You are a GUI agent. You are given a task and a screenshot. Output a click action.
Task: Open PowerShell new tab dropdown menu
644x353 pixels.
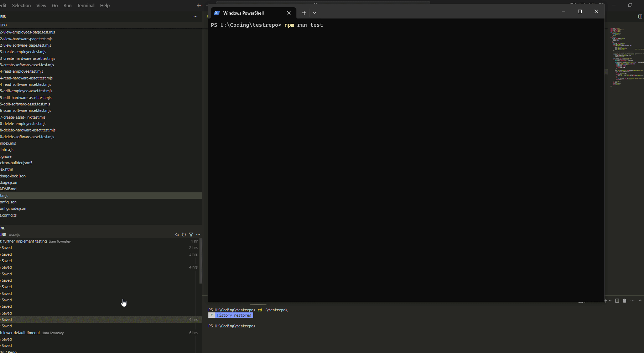(315, 13)
